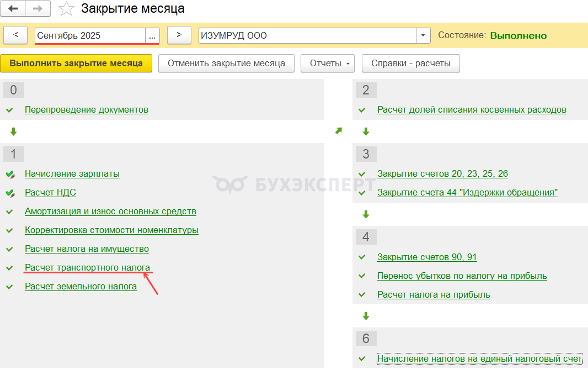The image size is (588, 370).
Task: Click checkmark icon beside Перепроведение документов
Action: tap(10, 110)
